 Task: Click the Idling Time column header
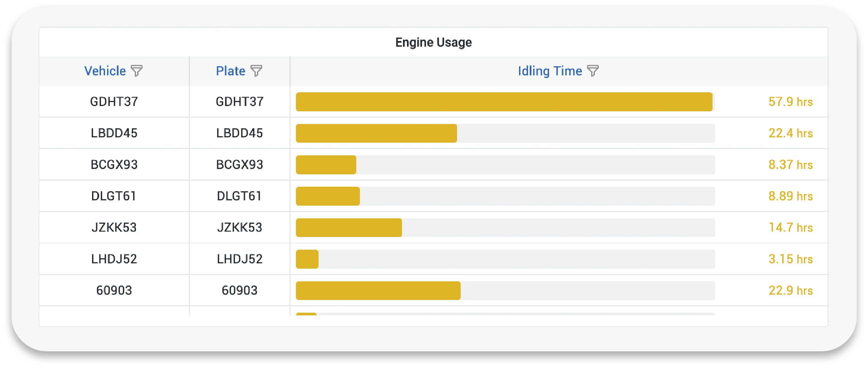tap(550, 71)
